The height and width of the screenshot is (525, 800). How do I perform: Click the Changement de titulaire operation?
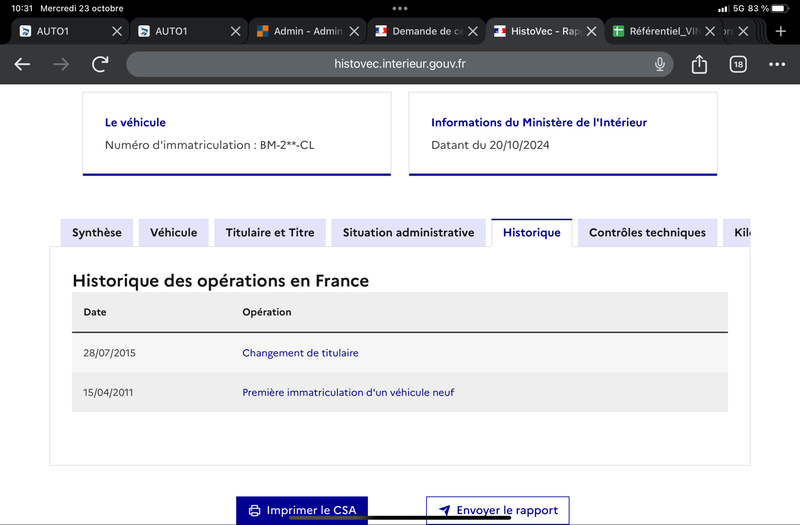[x=300, y=353]
